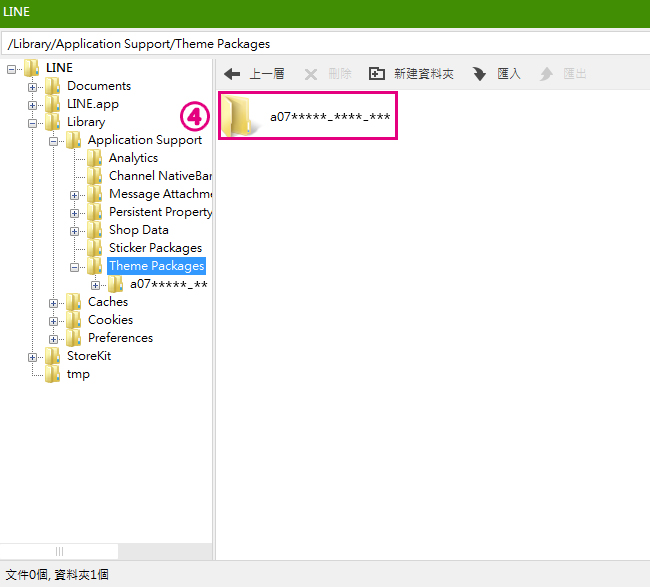Select Message Attachments folder in tree
This screenshot has height=587, width=650.
(x=160, y=194)
